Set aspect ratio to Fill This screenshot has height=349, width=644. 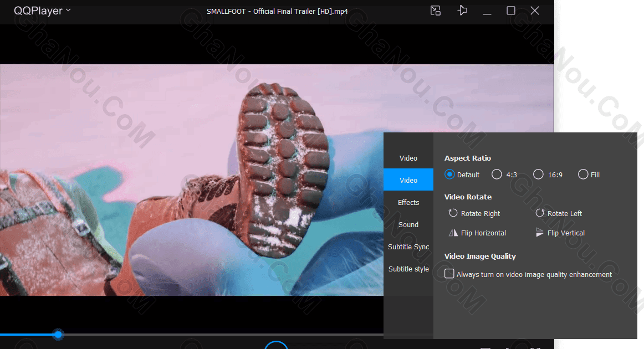589,174
